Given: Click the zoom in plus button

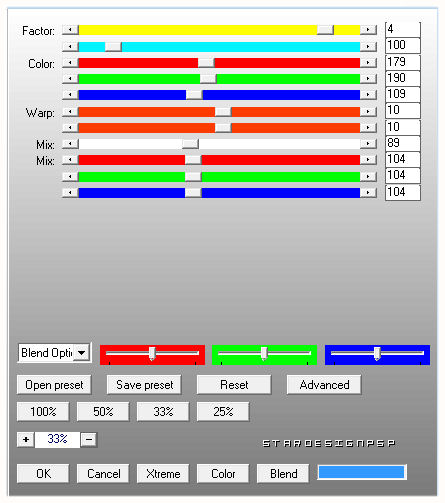Looking at the screenshot, I should 26,439.
